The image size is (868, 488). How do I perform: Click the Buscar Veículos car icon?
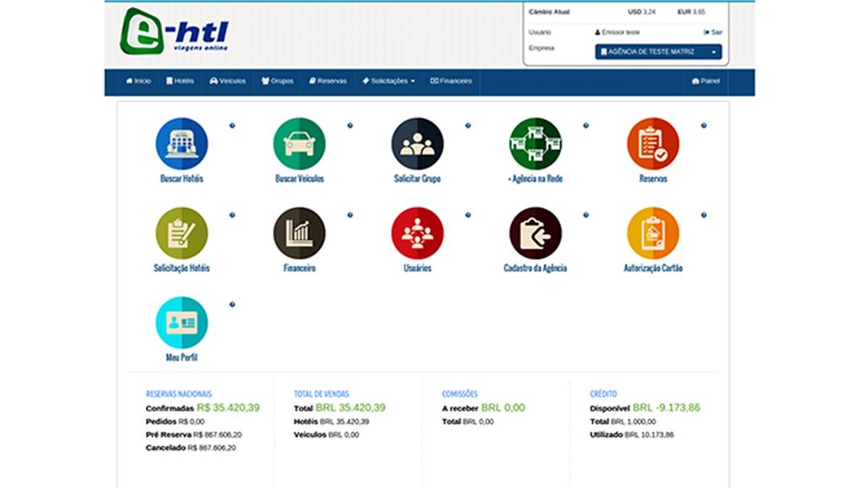point(299,144)
